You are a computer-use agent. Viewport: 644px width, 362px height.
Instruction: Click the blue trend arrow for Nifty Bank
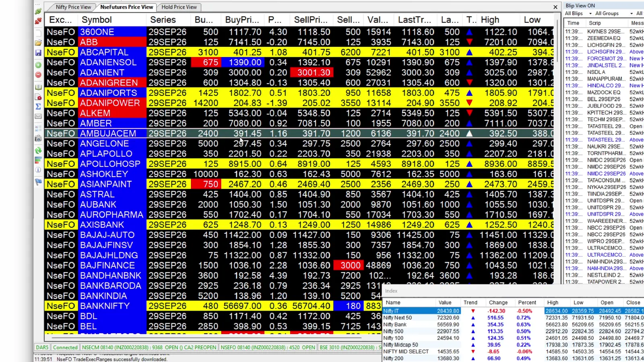473,325
